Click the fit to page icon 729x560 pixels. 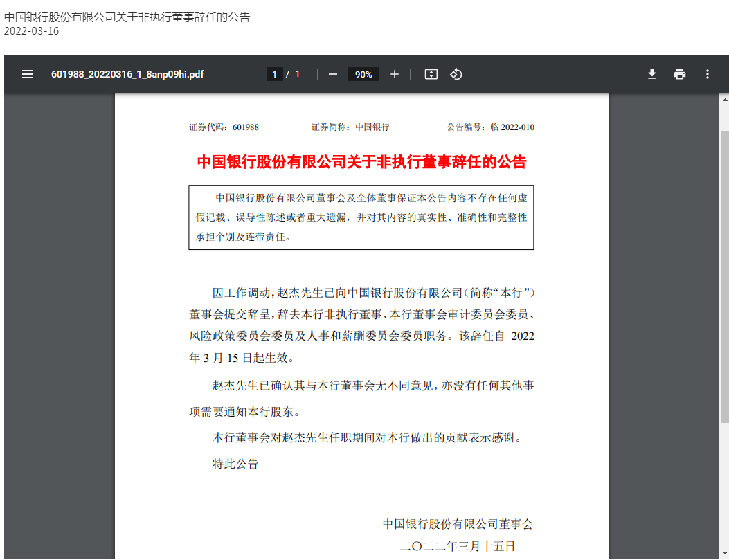coord(431,74)
